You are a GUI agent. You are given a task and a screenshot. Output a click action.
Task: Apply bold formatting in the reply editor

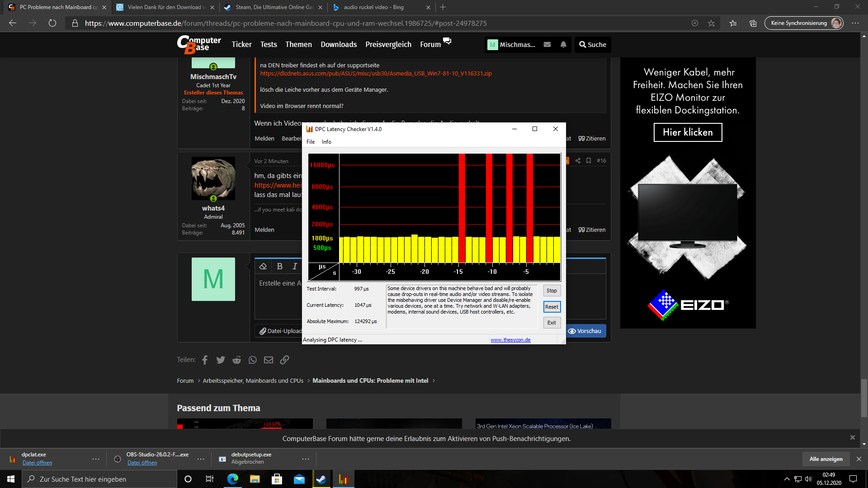(279, 266)
